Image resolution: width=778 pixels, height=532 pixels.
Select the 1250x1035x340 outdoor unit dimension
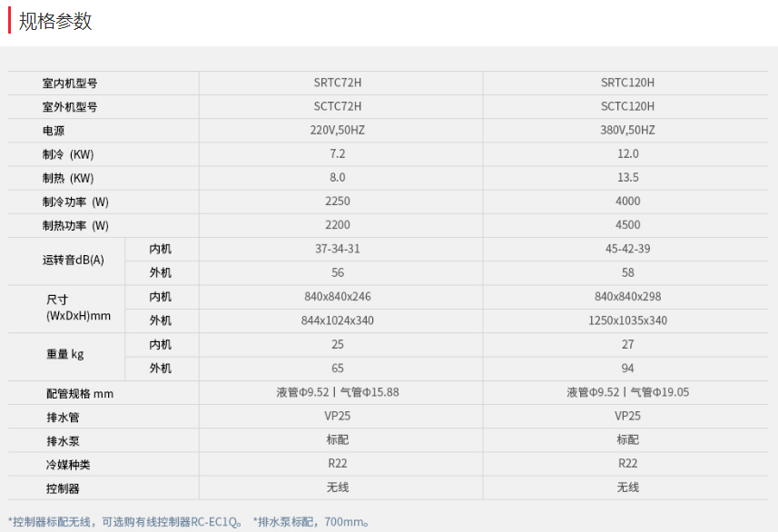[x=627, y=320]
